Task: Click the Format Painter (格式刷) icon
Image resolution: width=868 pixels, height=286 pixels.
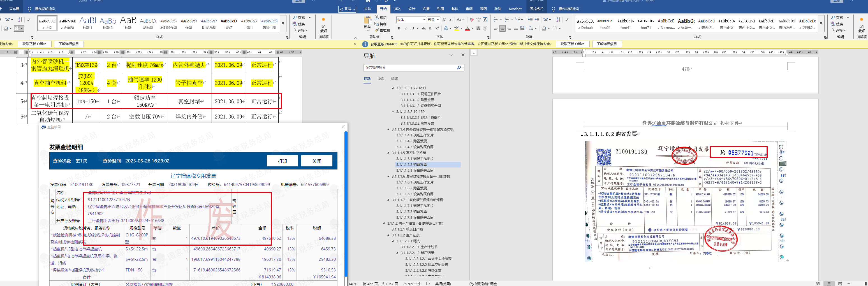Action: 377,30
